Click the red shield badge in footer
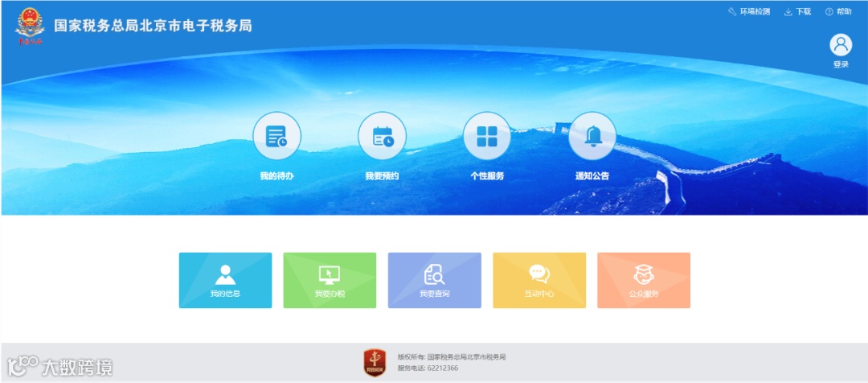This screenshot has height=383, width=868. click(x=375, y=363)
